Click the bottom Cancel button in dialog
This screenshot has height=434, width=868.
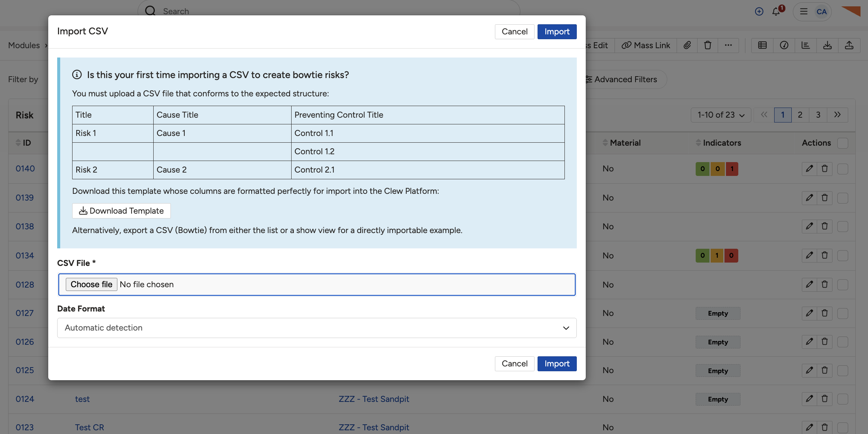click(x=514, y=364)
